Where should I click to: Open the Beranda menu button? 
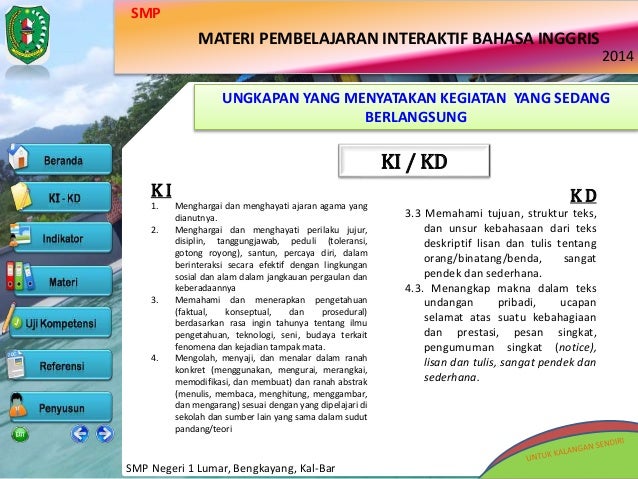[x=63, y=160]
